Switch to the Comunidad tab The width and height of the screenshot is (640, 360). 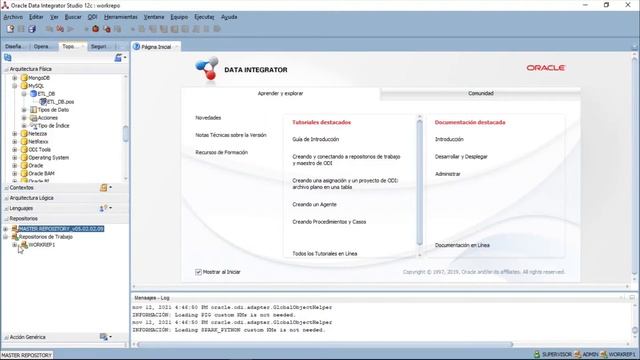[480, 93]
